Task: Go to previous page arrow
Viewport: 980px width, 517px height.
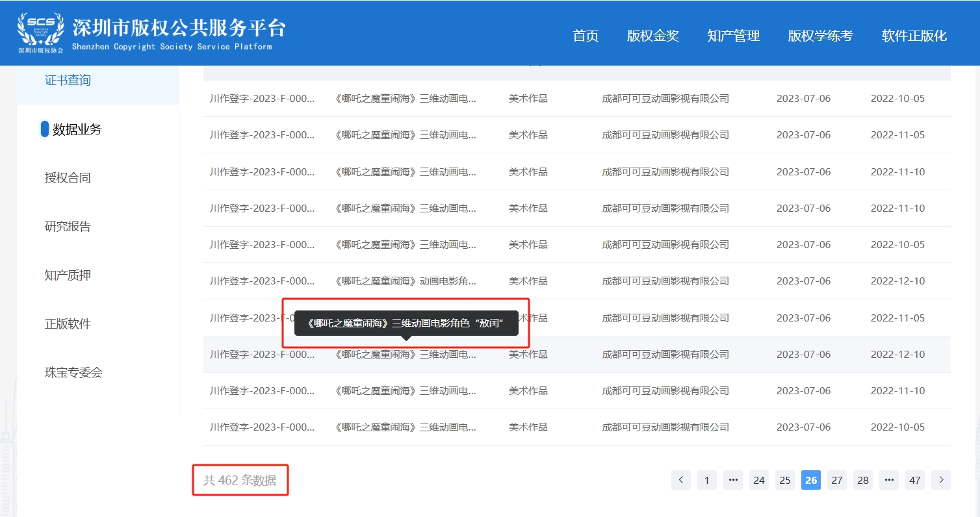Action: pyautogui.click(x=681, y=480)
